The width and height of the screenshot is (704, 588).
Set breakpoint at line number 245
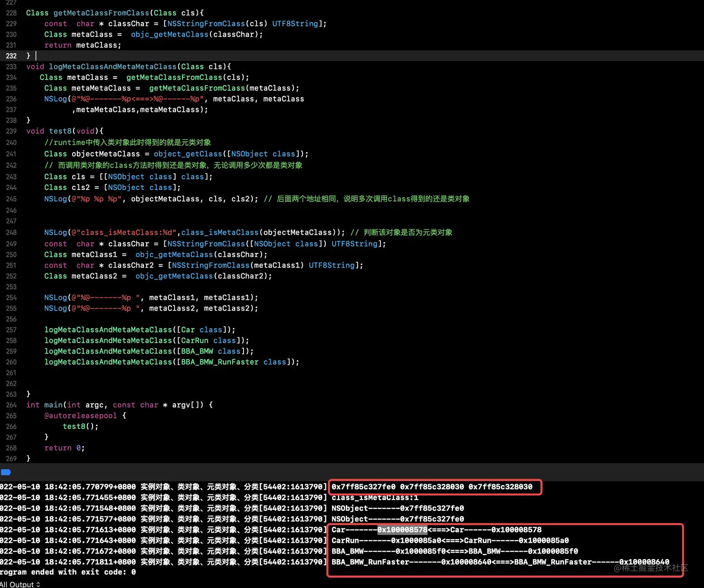[x=11, y=199]
